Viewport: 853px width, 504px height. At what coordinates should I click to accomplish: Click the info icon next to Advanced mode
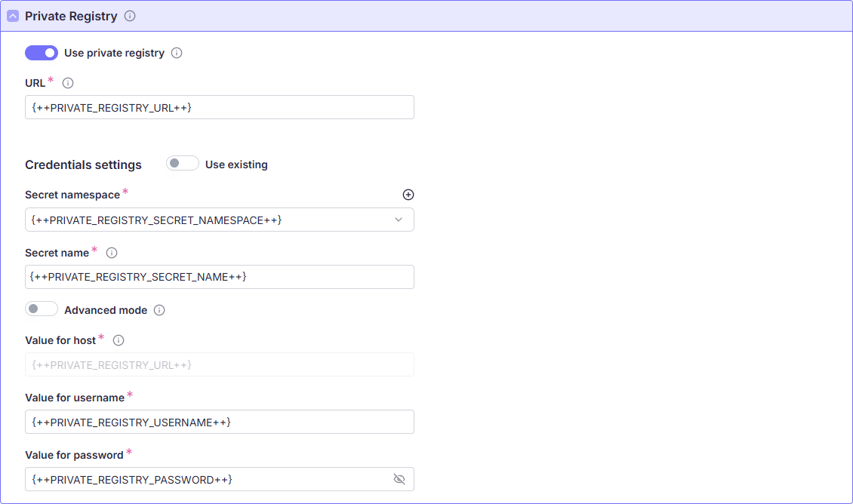click(x=159, y=310)
